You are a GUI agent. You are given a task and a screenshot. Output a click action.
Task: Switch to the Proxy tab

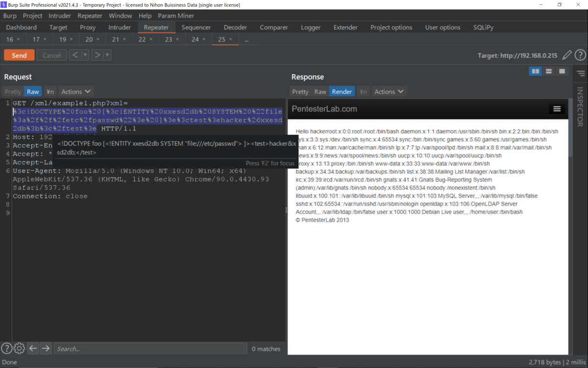[88, 27]
